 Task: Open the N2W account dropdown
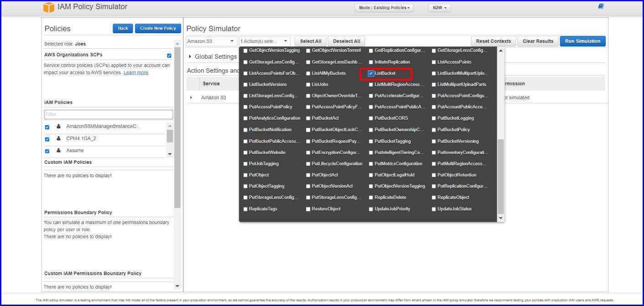[439, 8]
